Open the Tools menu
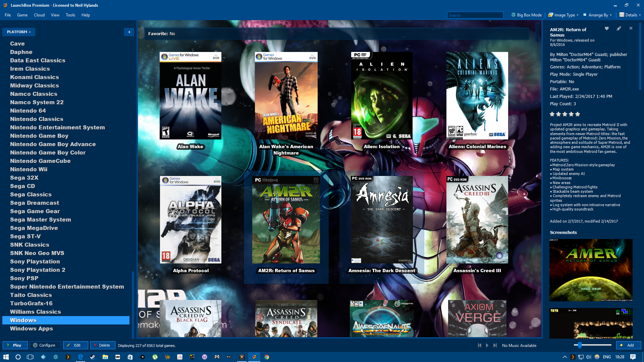The width and height of the screenshot is (644, 362). pos(70,15)
